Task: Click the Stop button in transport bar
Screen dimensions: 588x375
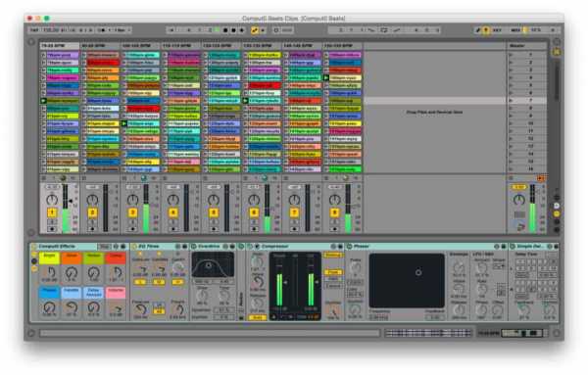Action: tap(225, 30)
